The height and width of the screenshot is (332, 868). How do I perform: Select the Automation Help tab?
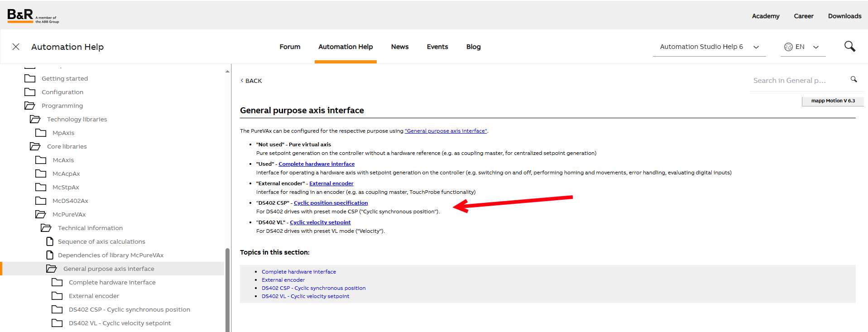click(x=345, y=47)
